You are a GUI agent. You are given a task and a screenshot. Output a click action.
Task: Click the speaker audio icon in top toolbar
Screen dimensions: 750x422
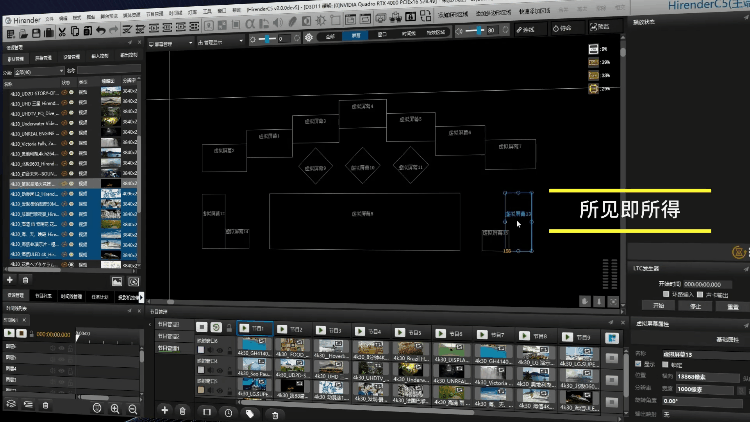(277, 22)
